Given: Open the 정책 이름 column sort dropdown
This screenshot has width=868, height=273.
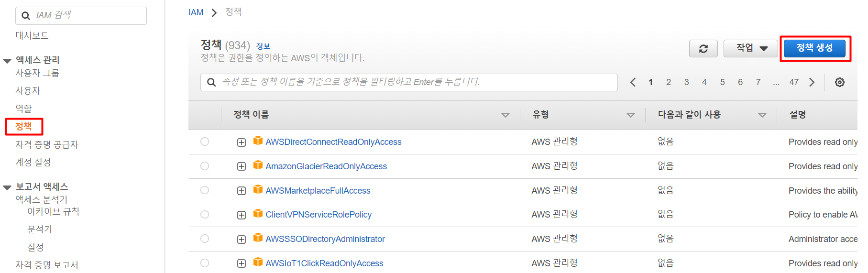Looking at the screenshot, I should click(505, 115).
